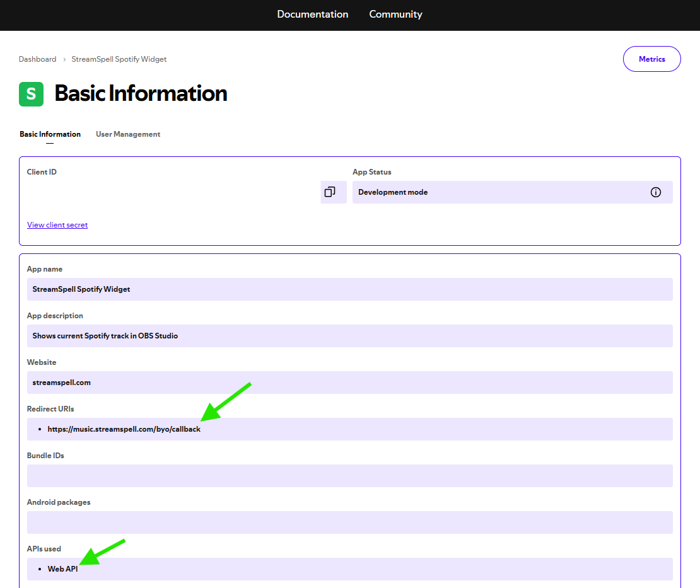Click the Client ID label
This screenshot has height=588, width=700.
point(42,172)
